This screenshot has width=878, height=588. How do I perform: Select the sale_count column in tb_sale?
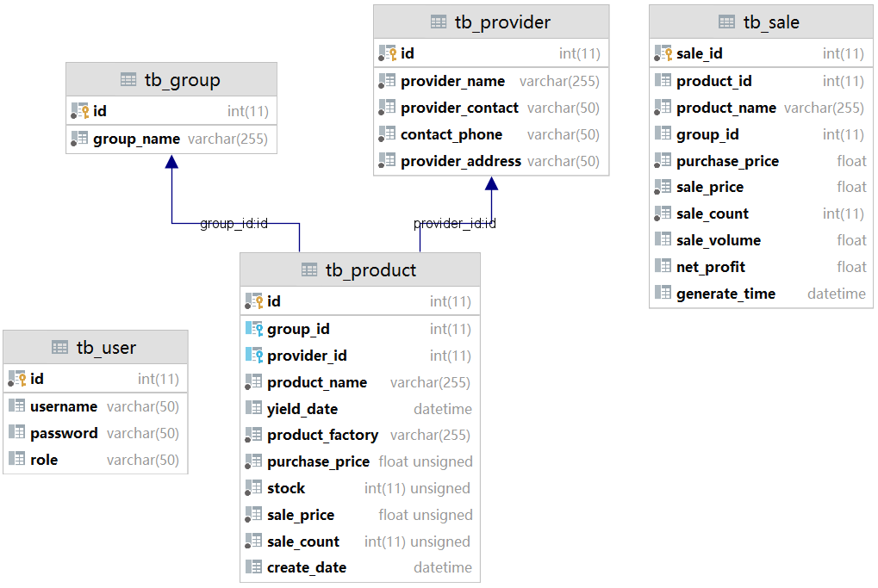(713, 214)
